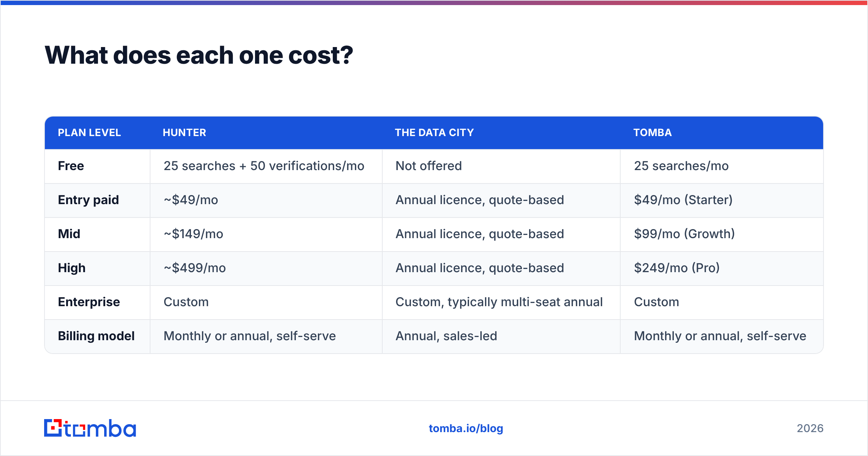
Task: Select the Entry paid row label
Action: (88, 200)
